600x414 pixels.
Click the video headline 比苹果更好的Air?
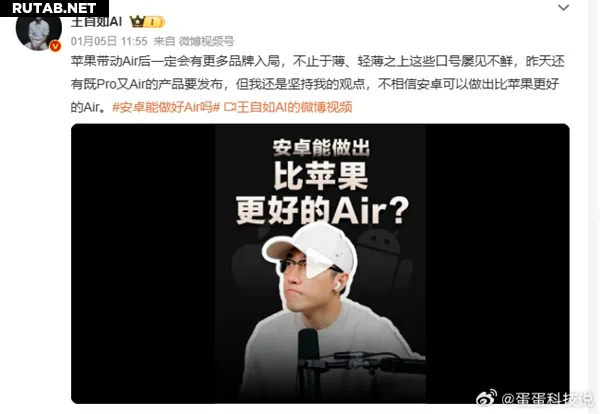321,193
